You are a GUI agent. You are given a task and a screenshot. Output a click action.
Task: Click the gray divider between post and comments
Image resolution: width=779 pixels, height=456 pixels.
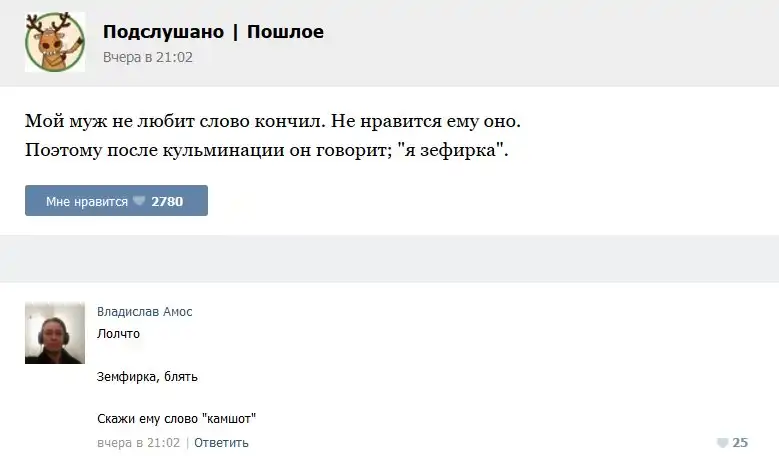(389, 258)
